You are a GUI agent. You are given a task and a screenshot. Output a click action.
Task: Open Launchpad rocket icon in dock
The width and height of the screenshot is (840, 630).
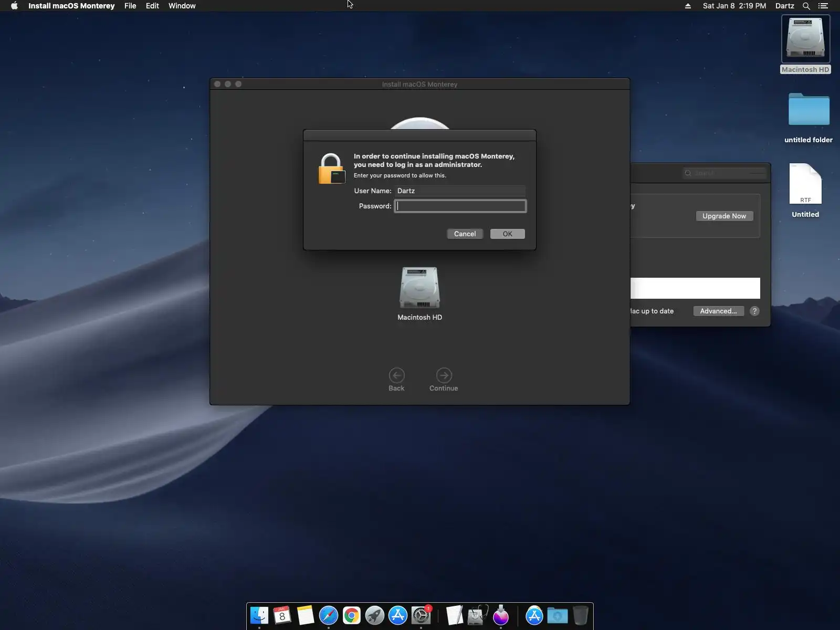tap(375, 615)
